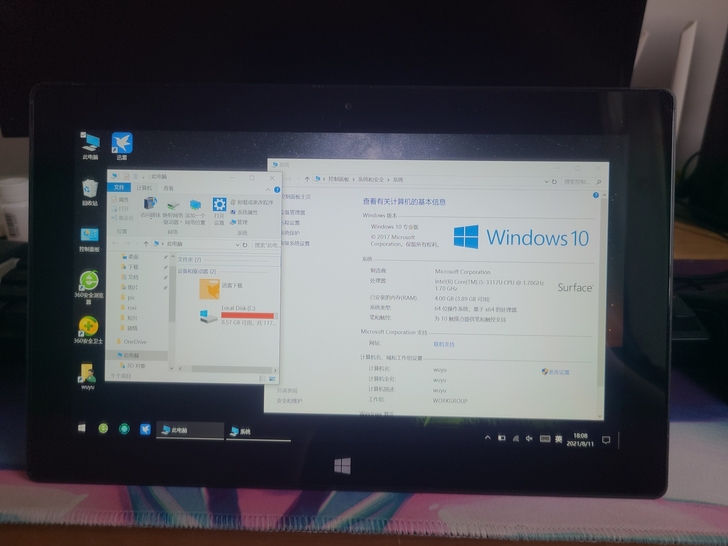
Task: Click Explorer help question mark icon
Action: 277,189
